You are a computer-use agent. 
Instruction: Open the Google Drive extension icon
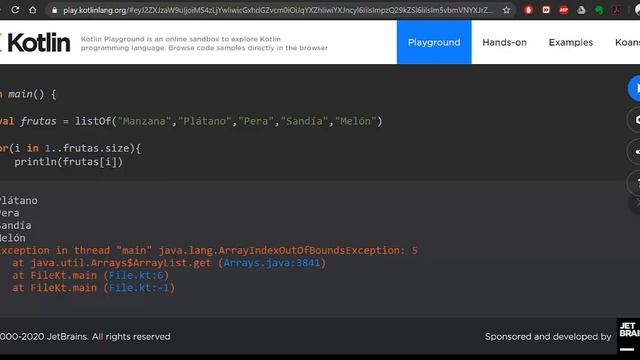(x=581, y=10)
